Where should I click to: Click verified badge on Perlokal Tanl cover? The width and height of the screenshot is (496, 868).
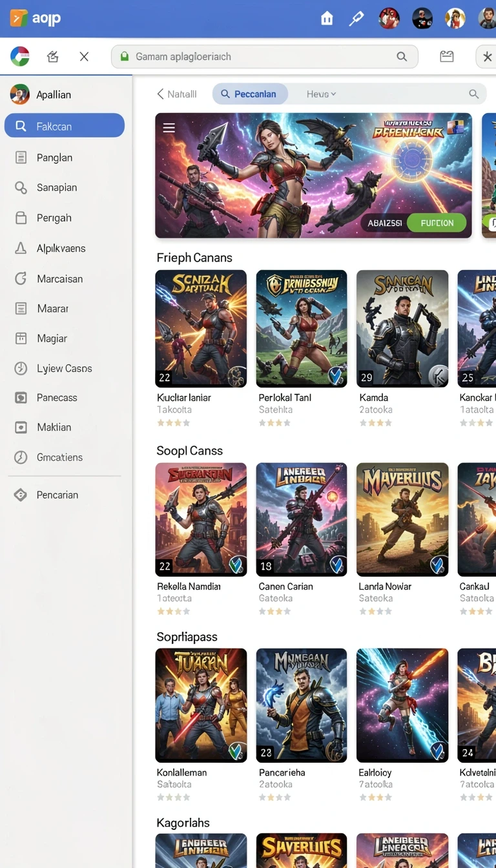coord(336,376)
